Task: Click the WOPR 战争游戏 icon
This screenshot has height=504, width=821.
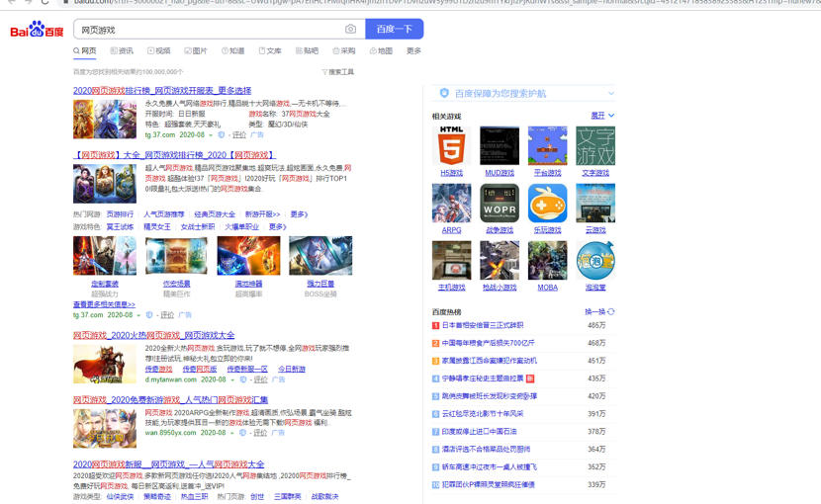Action: [x=500, y=203]
